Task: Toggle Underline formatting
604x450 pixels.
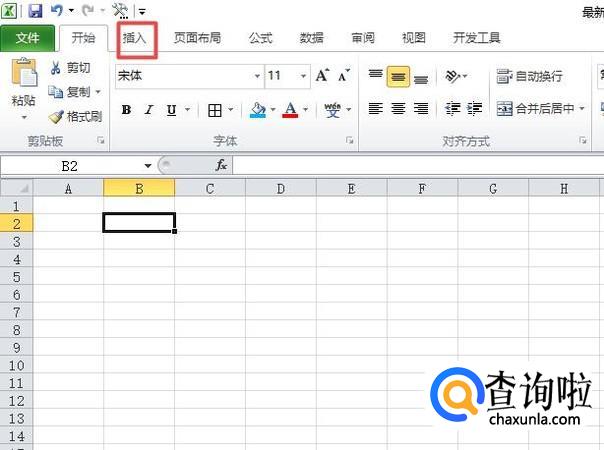Action: coord(171,110)
